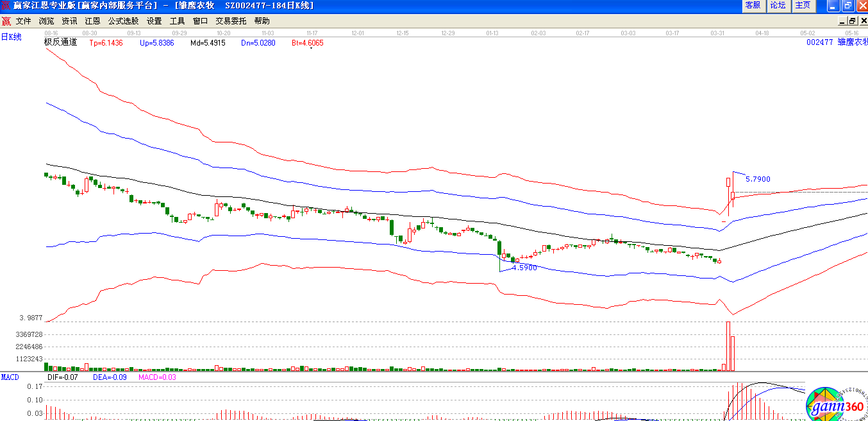The width and height of the screenshot is (868, 421).
Task: Open the 设置 menu
Action: [154, 21]
